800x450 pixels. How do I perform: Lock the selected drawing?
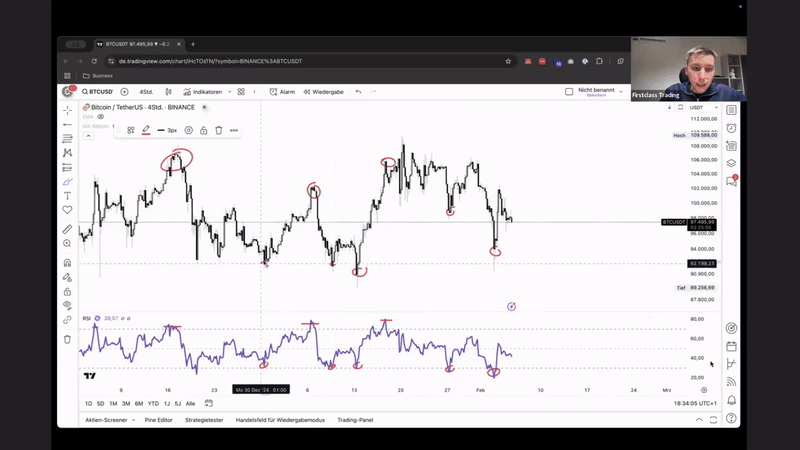click(204, 131)
